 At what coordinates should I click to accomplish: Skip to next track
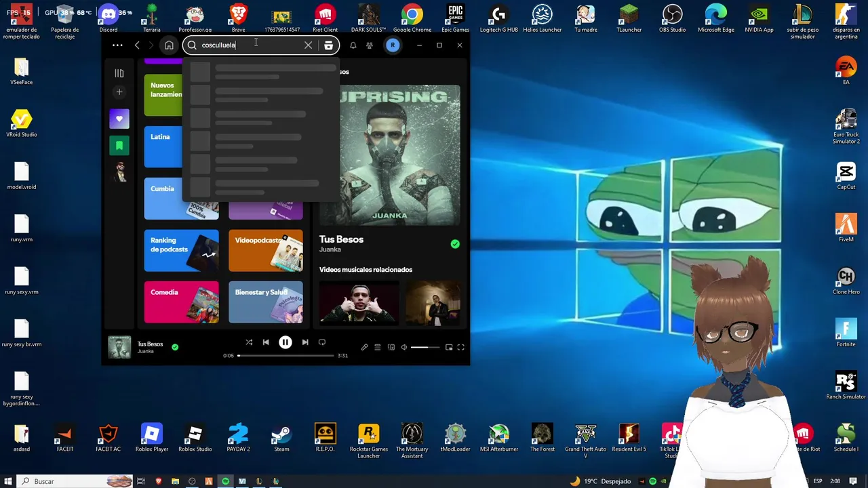pyautogui.click(x=305, y=343)
